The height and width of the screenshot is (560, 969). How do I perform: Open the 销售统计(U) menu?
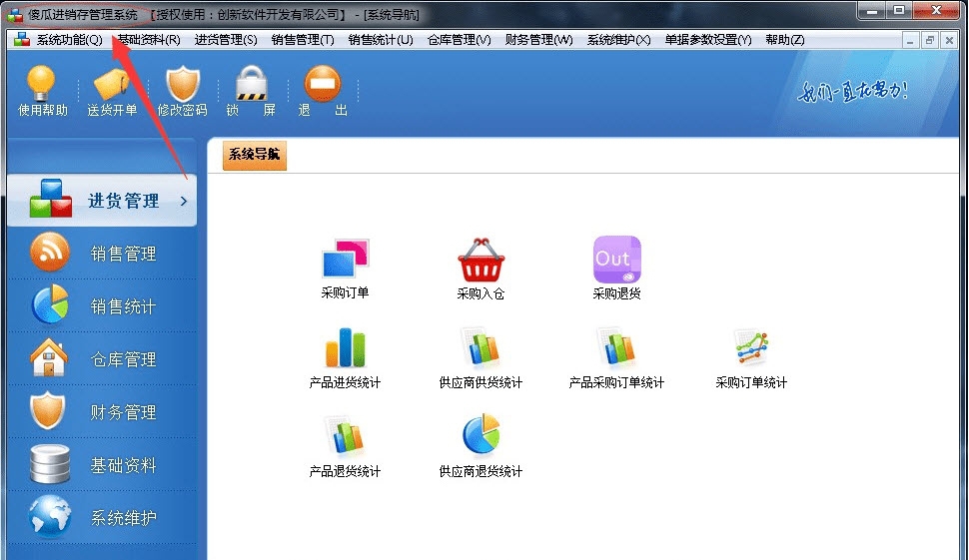[380, 40]
